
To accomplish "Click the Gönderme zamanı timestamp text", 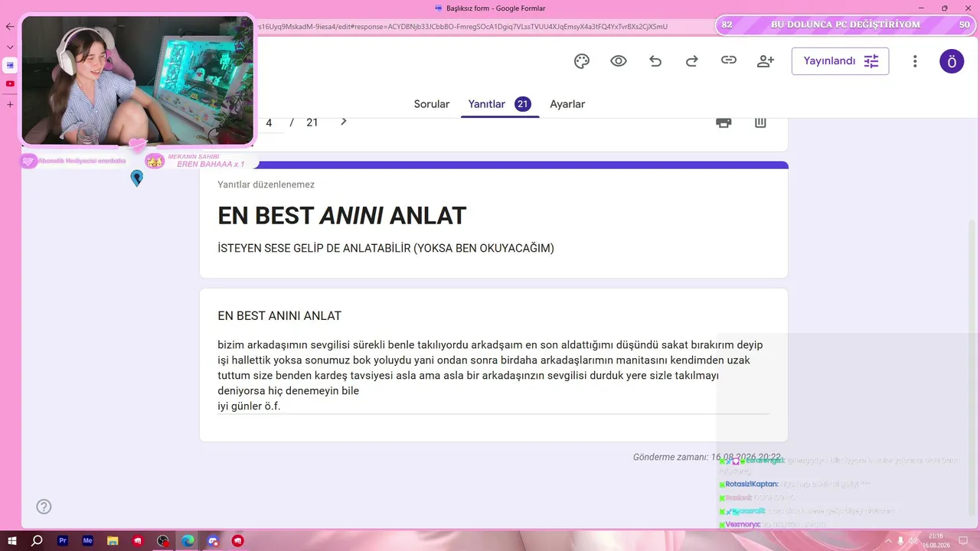I will pos(707,457).
